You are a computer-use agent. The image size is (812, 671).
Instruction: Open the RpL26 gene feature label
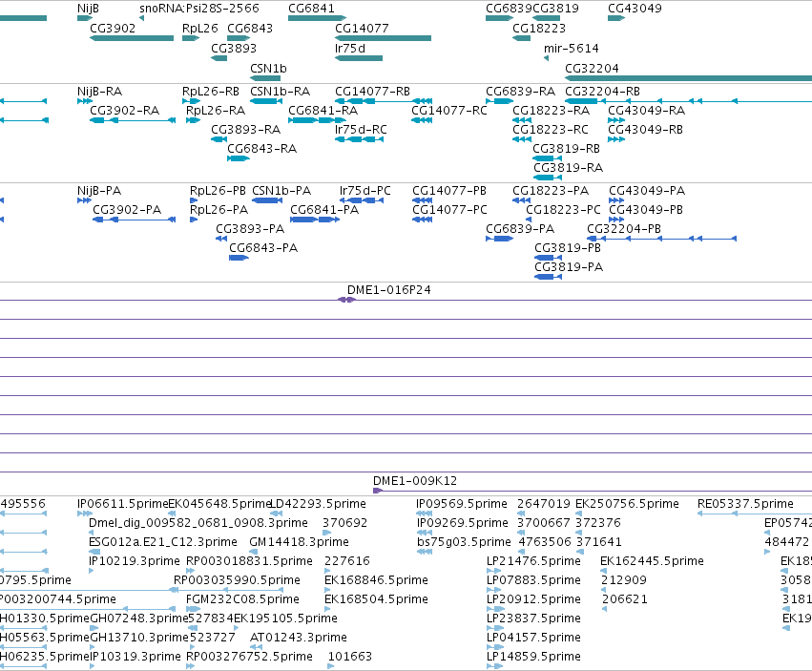[x=199, y=29]
